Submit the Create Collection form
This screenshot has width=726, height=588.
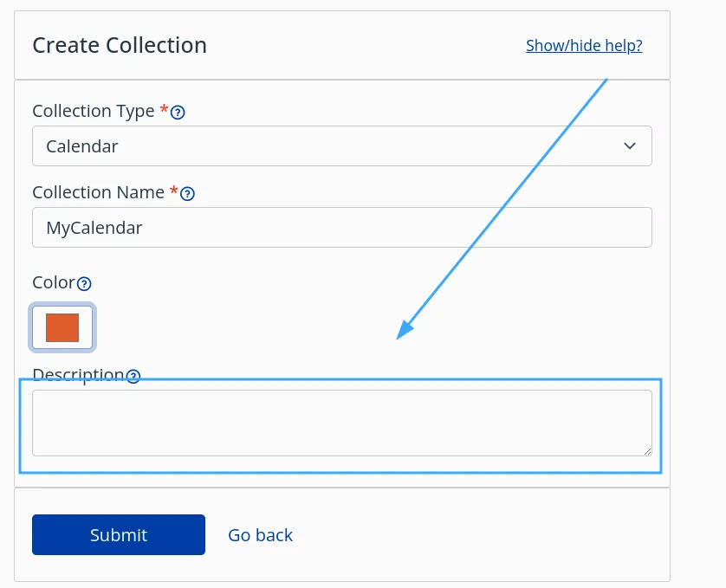point(118,534)
